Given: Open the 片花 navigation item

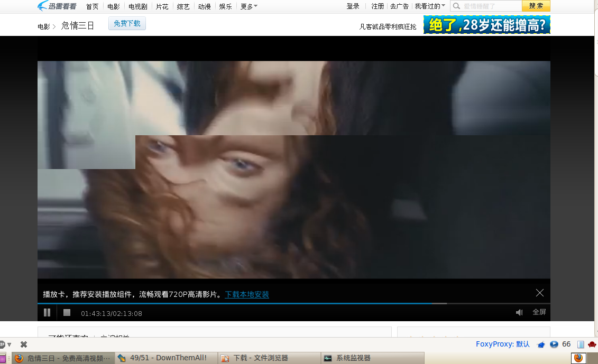Looking at the screenshot, I should pos(162,6).
